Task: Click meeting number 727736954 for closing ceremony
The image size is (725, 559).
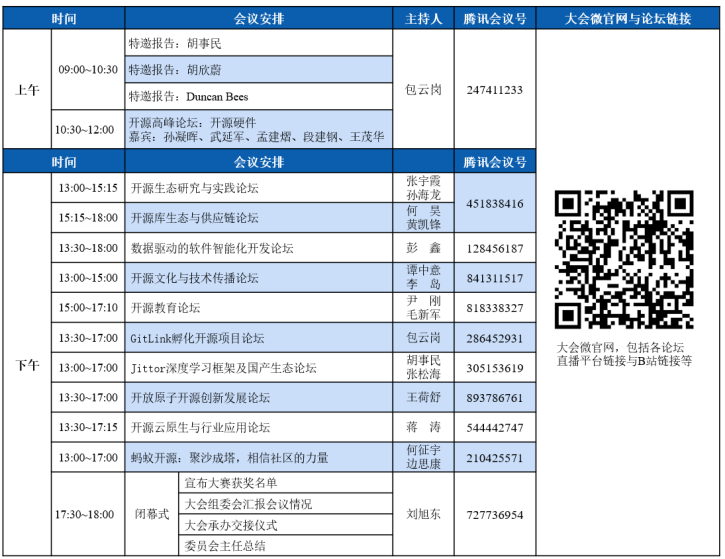Action: pyautogui.click(x=494, y=515)
